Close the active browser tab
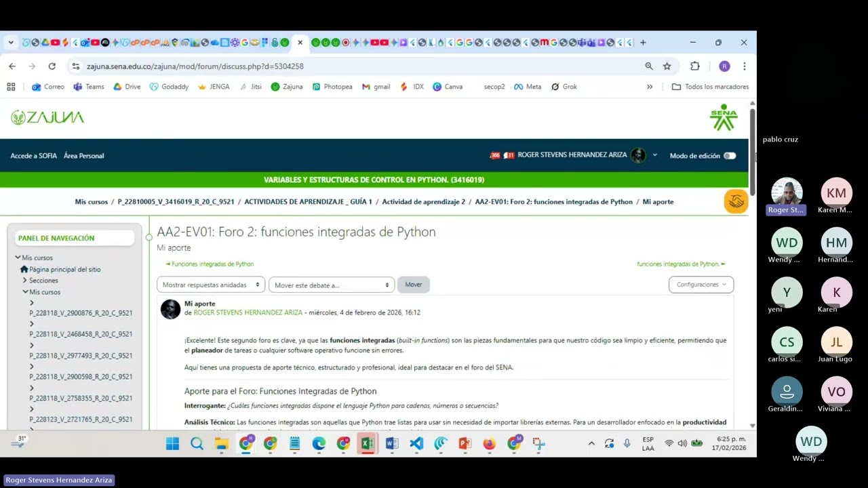Screen dimensions: 868x488 [x=300, y=42]
